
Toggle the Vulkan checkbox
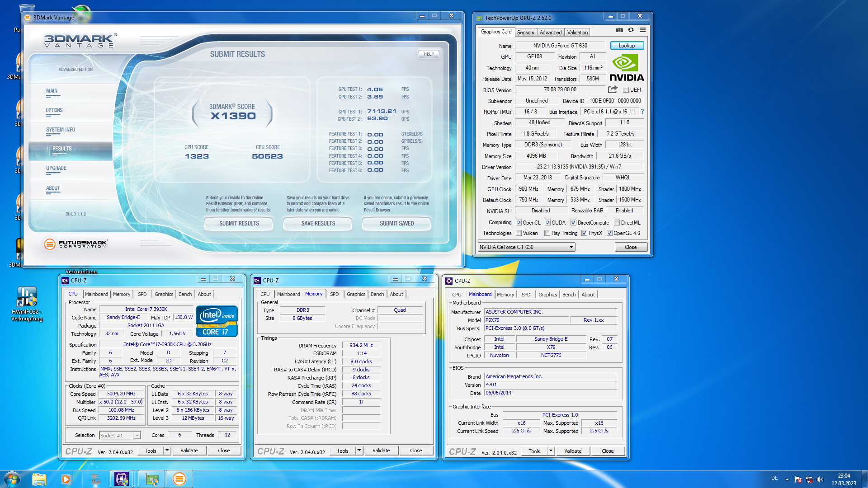(x=519, y=233)
